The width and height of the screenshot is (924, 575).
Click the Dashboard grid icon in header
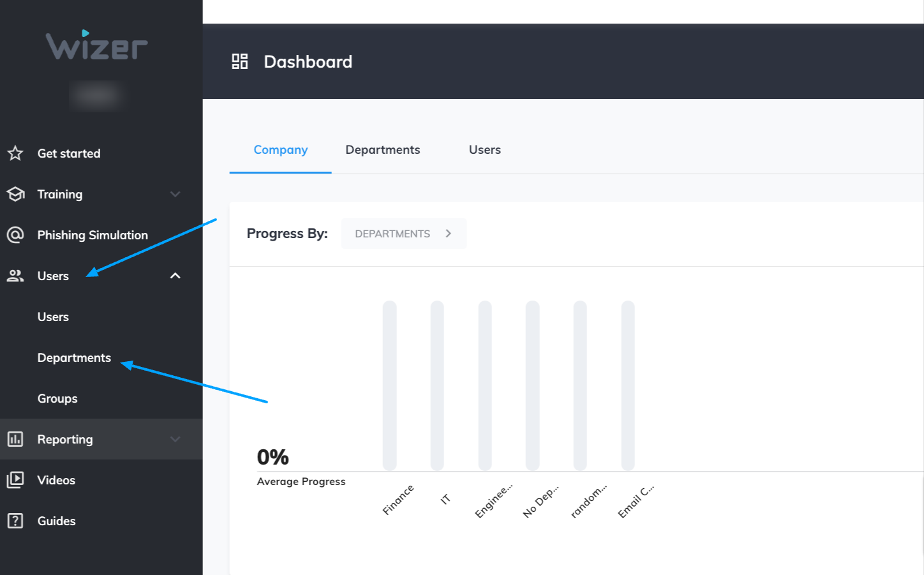[x=239, y=61]
